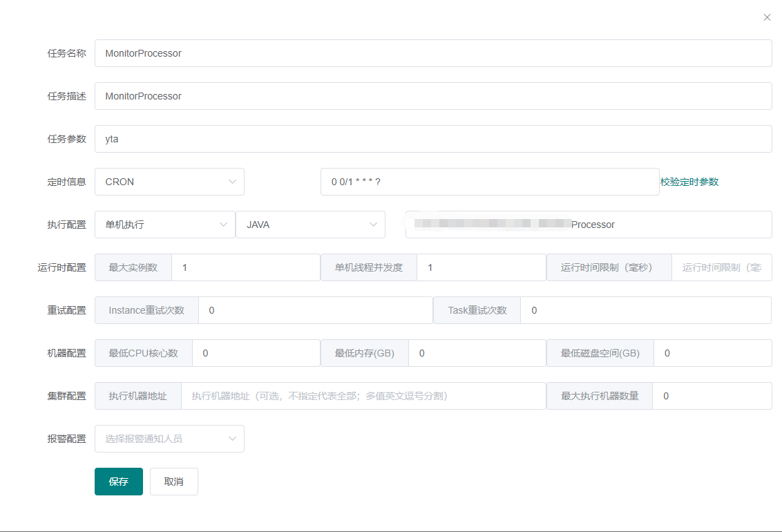
Task: Click the 最低磁盘空间(GB) label
Action: [x=600, y=354]
